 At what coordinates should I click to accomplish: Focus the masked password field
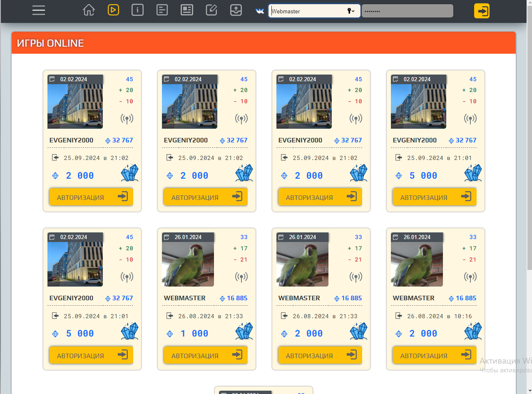(x=407, y=11)
